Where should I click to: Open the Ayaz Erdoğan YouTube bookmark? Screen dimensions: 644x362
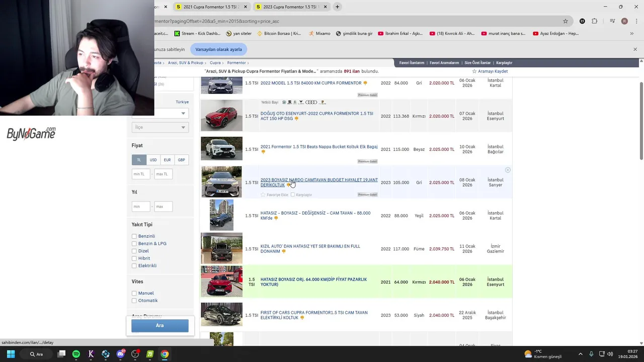pyautogui.click(x=555, y=34)
